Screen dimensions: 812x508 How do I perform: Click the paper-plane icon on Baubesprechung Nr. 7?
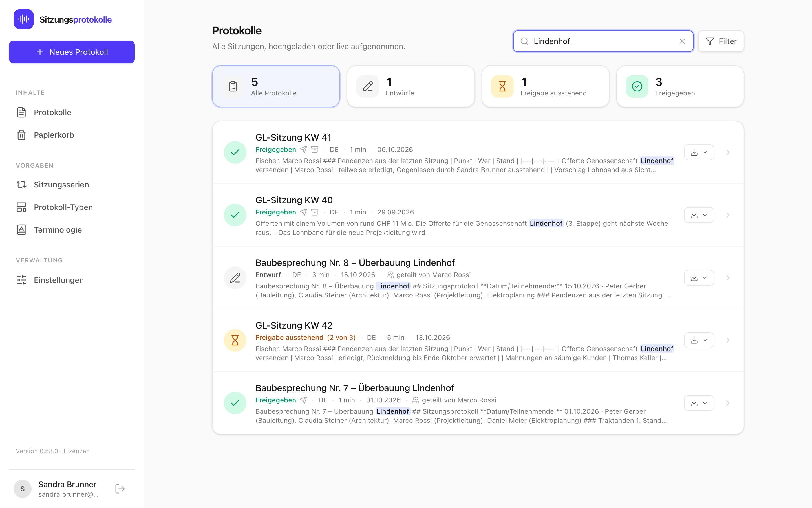pos(303,400)
